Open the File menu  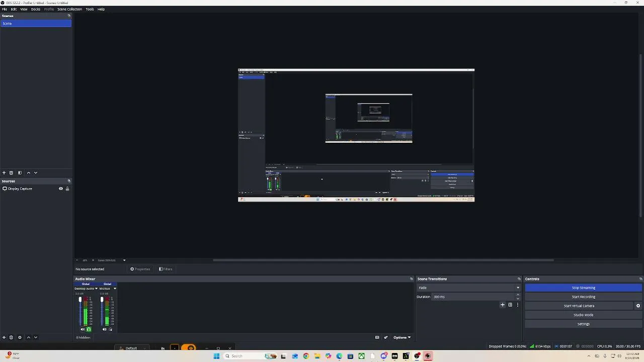5,9
